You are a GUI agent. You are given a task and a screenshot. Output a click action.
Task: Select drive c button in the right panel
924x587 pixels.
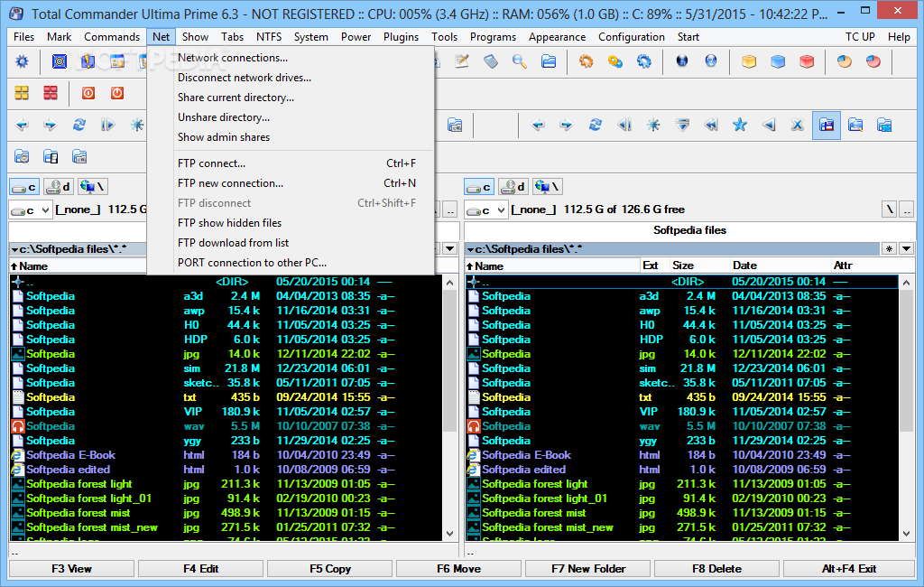coord(479,187)
